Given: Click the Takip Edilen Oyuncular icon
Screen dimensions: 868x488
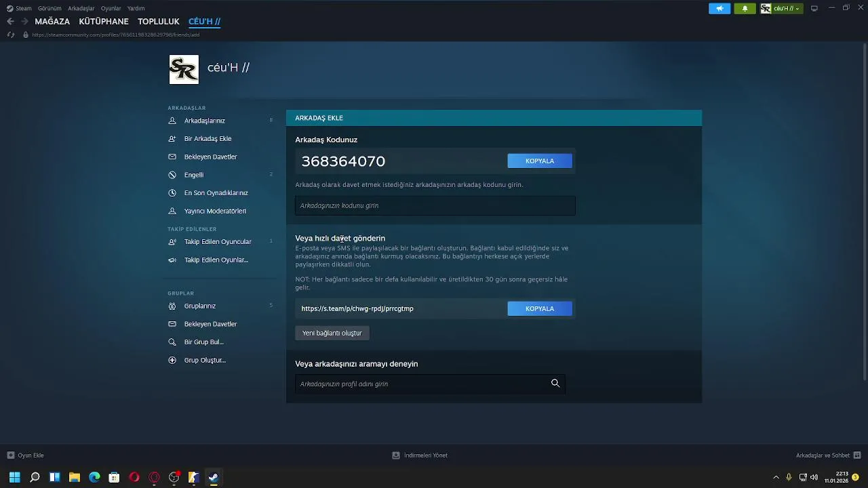Looking at the screenshot, I should point(172,242).
